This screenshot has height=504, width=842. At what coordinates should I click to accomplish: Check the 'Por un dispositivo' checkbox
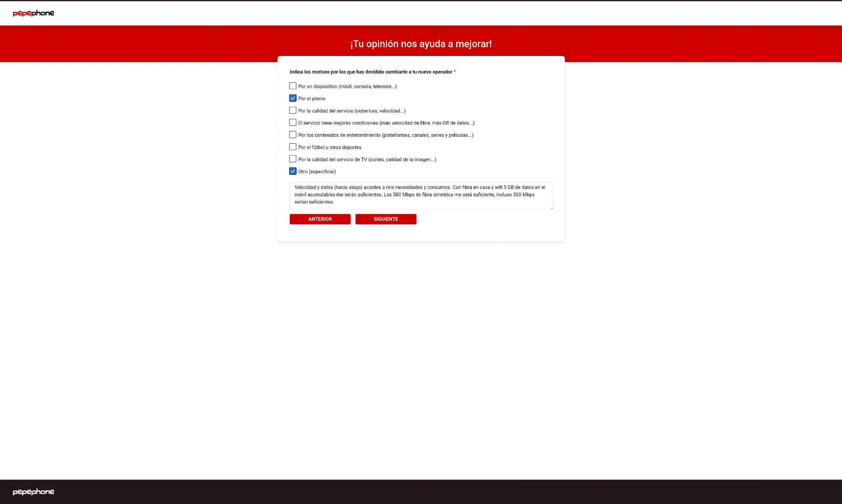click(x=293, y=86)
